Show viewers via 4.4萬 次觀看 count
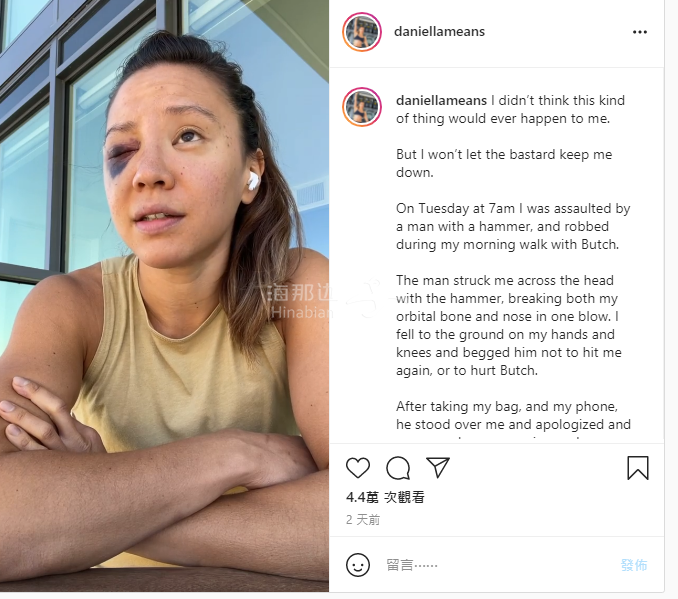The height and width of the screenshot is (599, 678). point(385,497)
